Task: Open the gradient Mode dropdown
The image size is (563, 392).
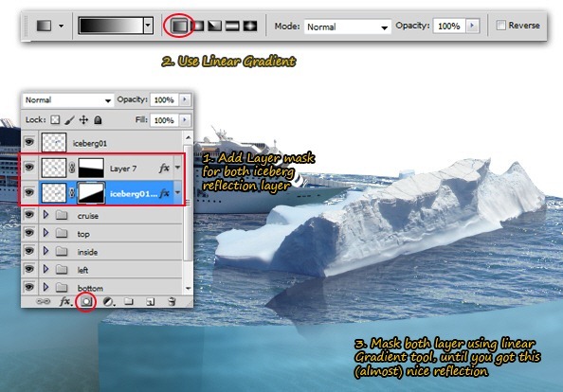Action: (347, 27)
